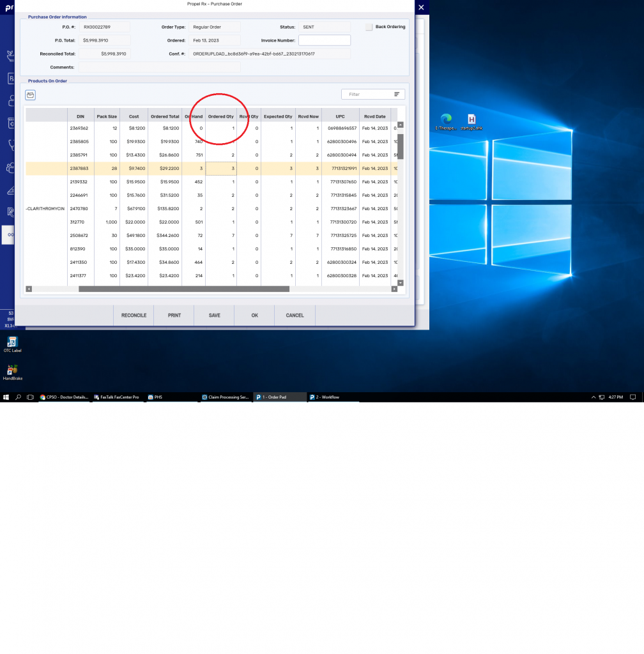Launch the OTC Label desktop shortcut
The image size is (644, 654).
pyautogui.click(x=12, y=342)
